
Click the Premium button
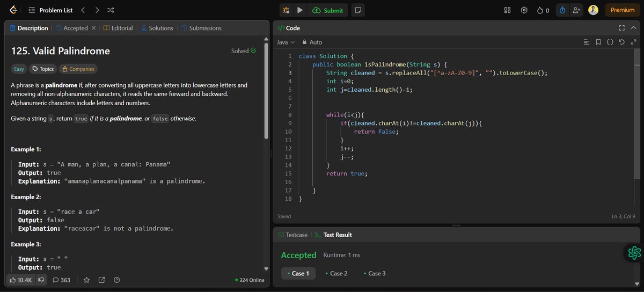coord(623,10)
